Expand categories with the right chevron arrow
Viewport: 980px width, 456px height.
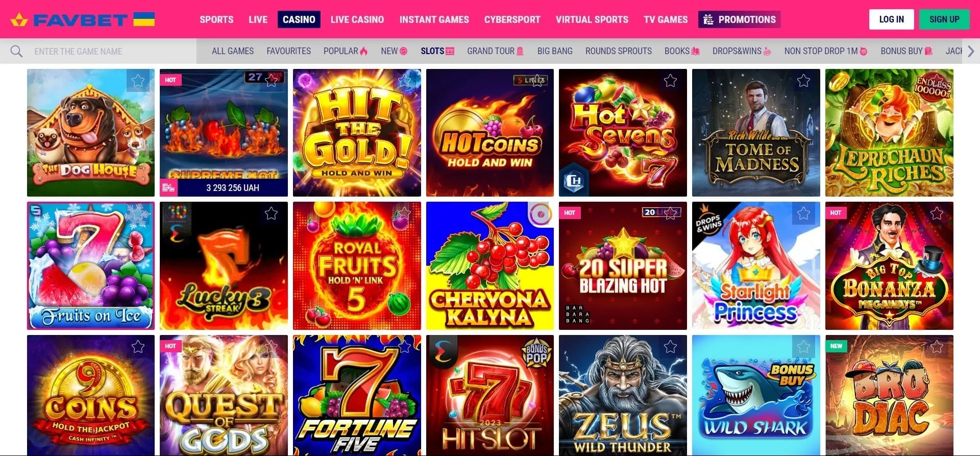971,51
